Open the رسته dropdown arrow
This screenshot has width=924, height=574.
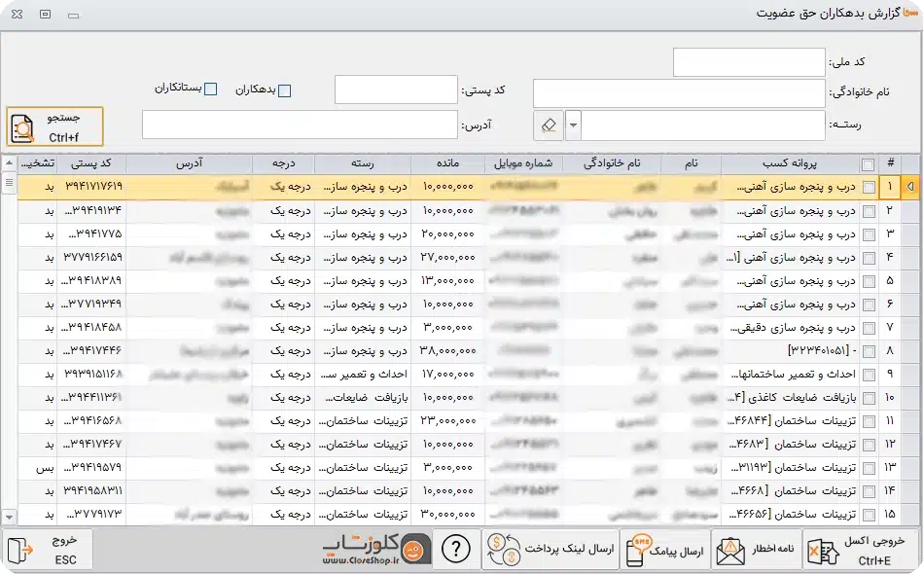[573, 125]
